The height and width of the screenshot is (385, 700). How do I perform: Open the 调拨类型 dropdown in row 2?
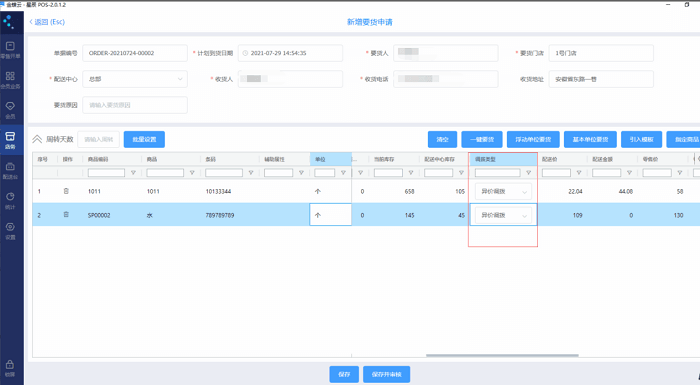[x=503, y=215]
